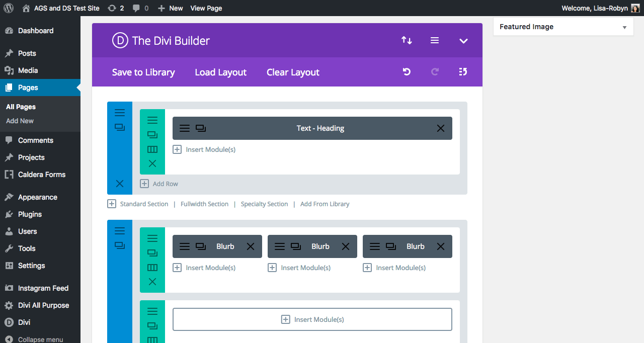Delete the rightmost Blurb module
644x343 pixels.
click(441, 246)
